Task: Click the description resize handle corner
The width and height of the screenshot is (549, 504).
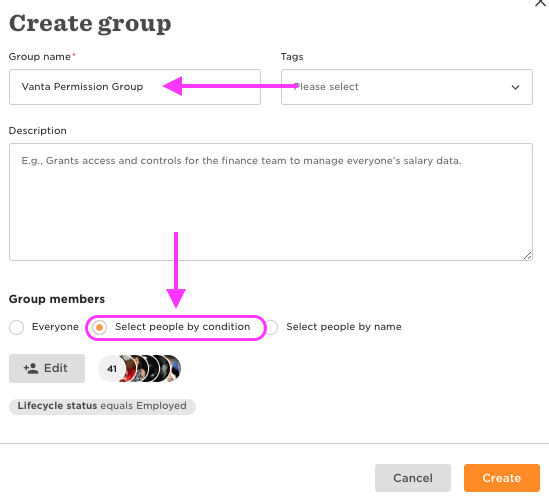Action: pyautogui.click(x=527, y=256)
